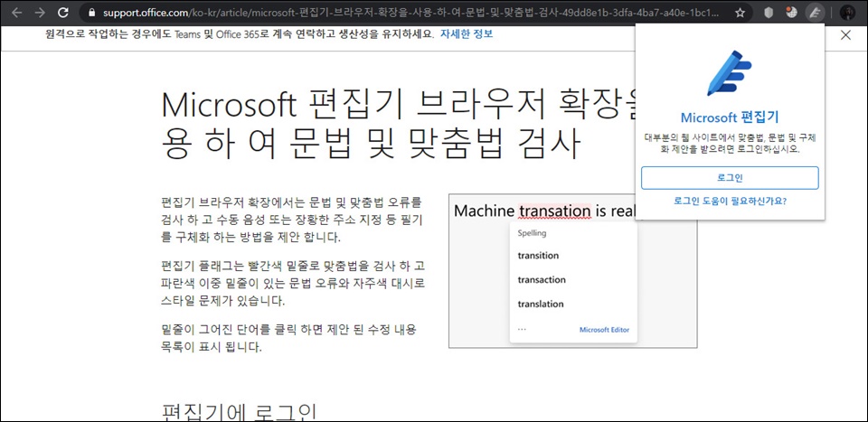The height and width of the screenshot is (422, 868).
Task: Click the paragraph starting 편집기 브라우저 확장에서는
Action: [x=292, y=220]
